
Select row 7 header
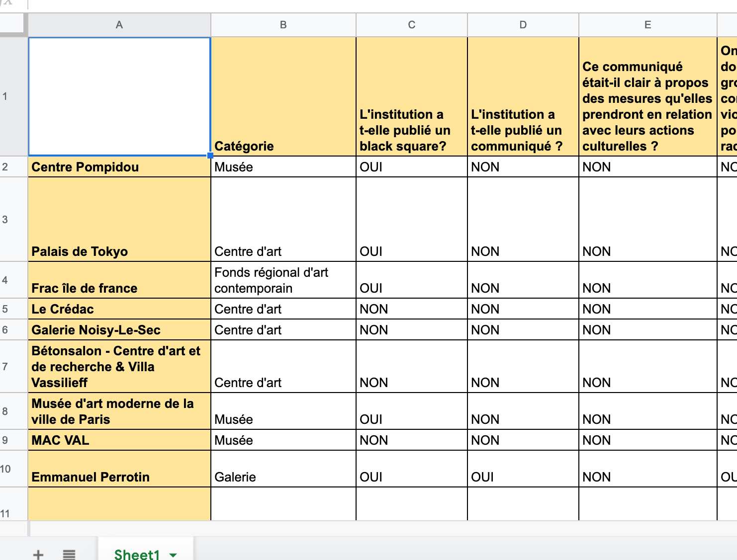coord(13,367)
